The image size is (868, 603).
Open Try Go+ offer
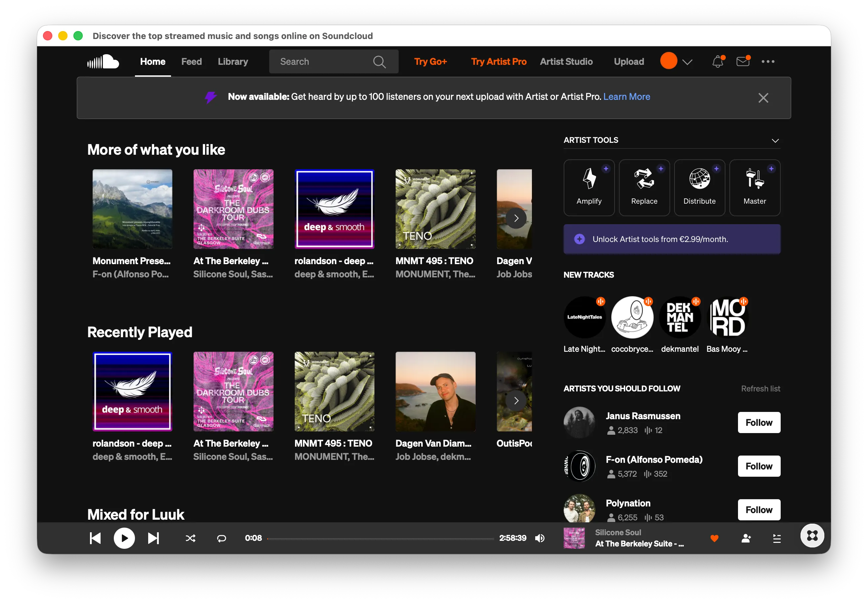(430, 61)
